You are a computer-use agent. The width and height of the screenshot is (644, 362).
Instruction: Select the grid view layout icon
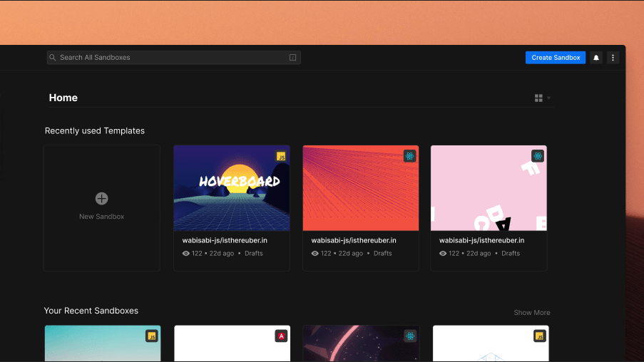538,98
